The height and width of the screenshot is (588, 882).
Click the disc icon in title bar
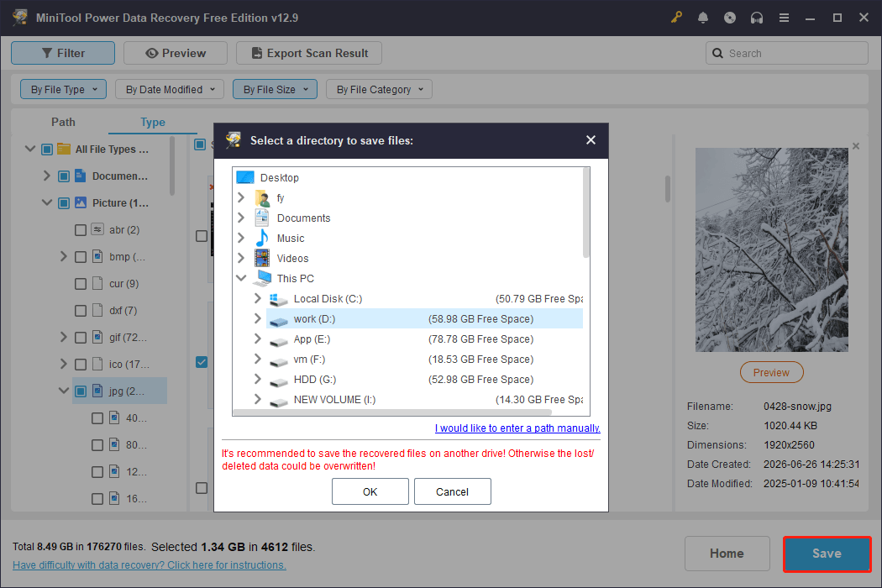(x=730, y=18)
